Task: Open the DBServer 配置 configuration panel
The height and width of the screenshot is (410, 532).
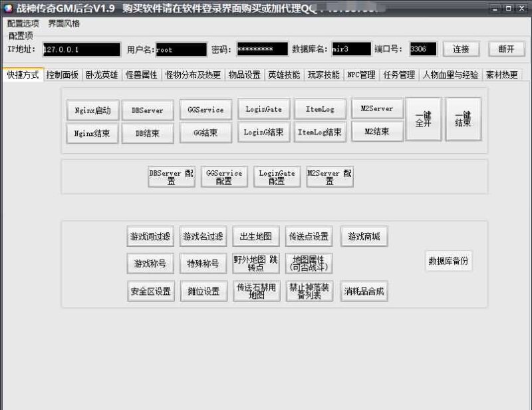Action: click(x=171, y=175)
